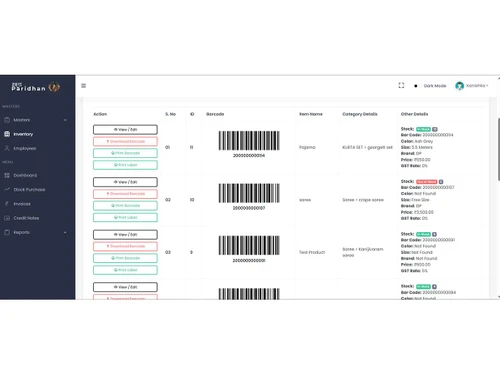Click the Action column header

[x=100, y=114]
